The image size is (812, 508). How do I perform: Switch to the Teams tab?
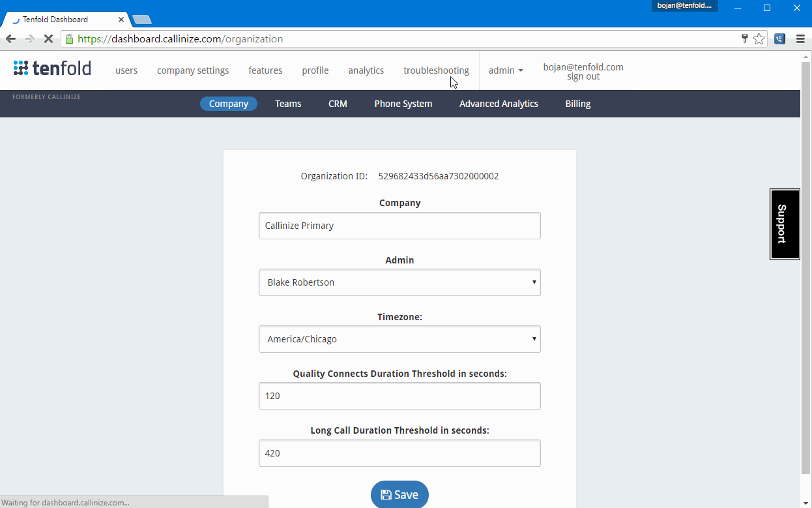click(287, 103)
